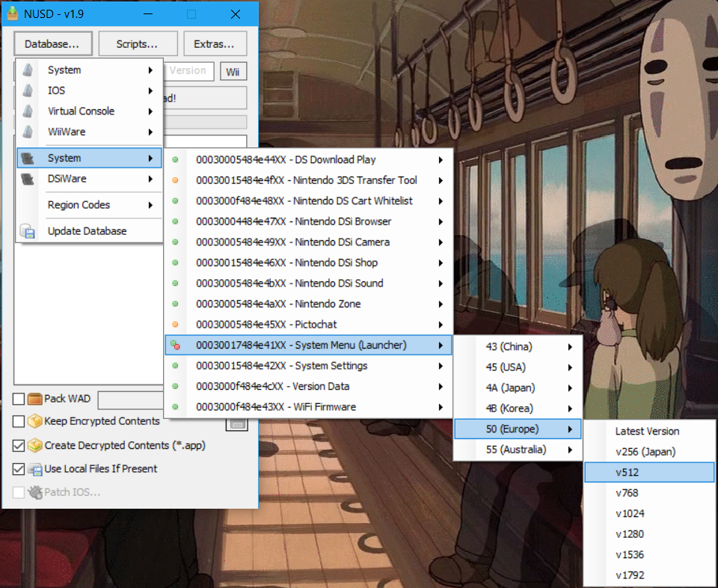Click the green status dot for DS Download Play
718x588 pixels.
[175, 160]
